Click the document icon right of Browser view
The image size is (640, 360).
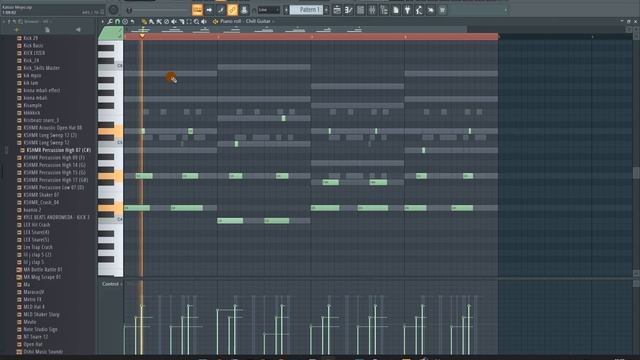pos(396,10)
